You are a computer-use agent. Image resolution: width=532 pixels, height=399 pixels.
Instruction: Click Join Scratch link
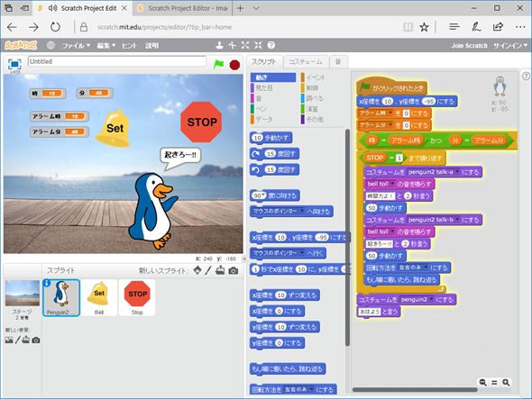[469, 45]
